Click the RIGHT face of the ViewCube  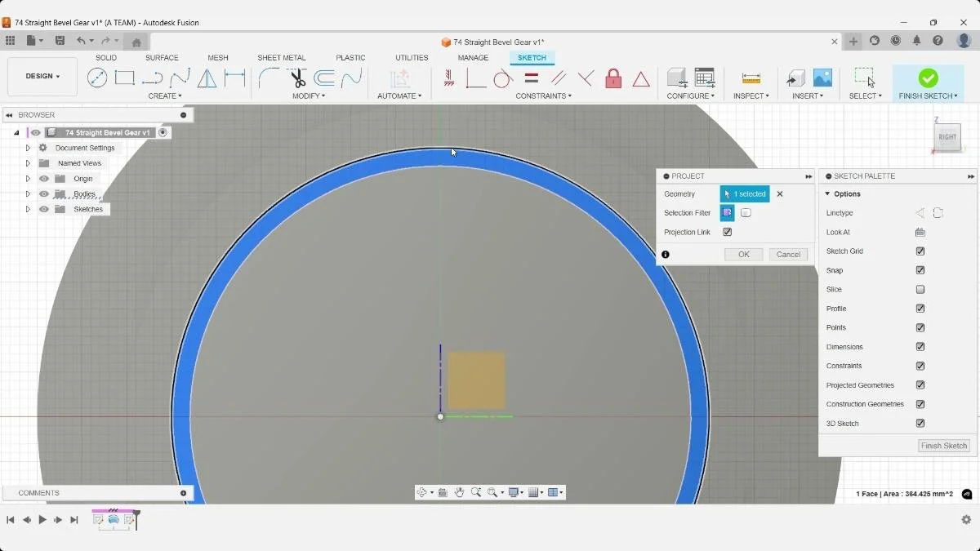point(947,137)
